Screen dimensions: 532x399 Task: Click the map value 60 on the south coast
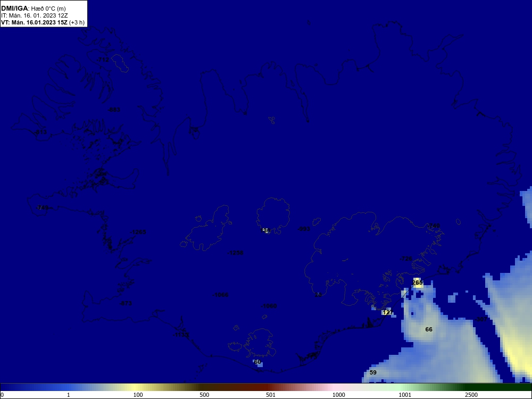coord(257,362)
